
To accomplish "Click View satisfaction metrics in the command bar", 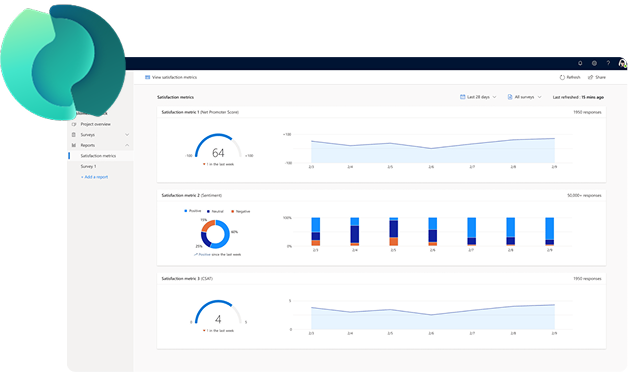I will point(171,77).
